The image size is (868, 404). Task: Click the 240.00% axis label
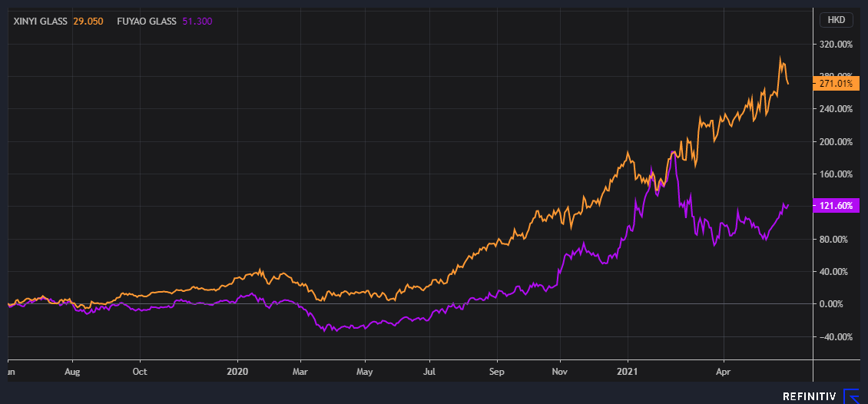[x=835, y=109]
